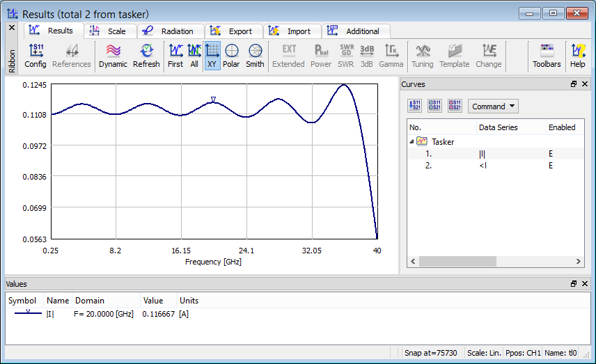Open the Command dropdown menu
596x364 pixels.
(493, 106)
